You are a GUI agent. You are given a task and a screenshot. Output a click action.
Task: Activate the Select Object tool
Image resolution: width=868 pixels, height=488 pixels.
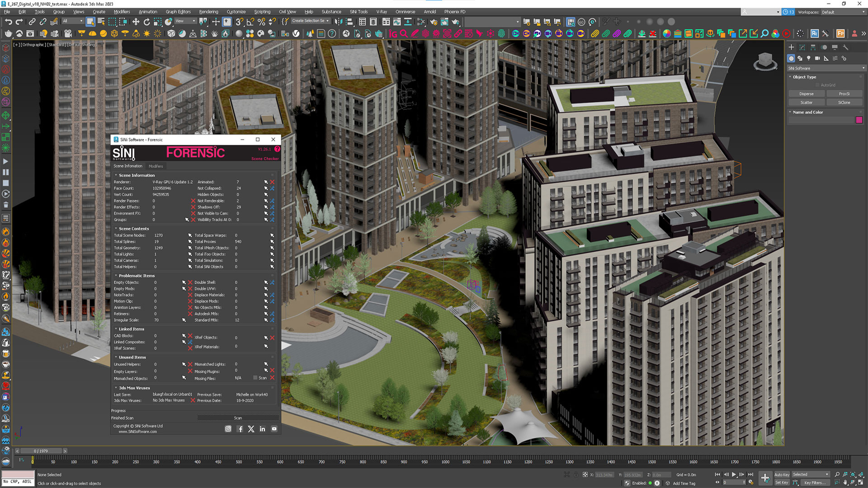pos(90,21)
